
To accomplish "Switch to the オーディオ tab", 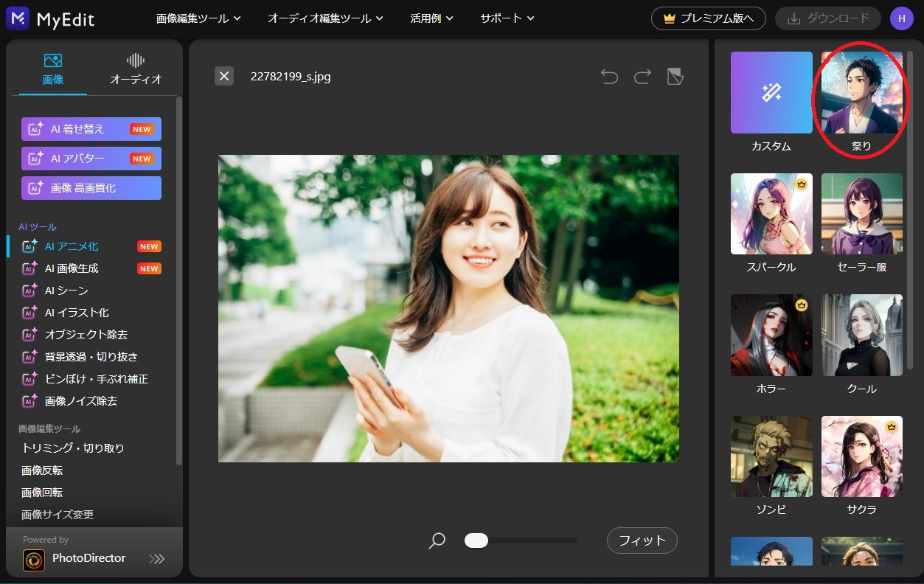I will (136, 69).
